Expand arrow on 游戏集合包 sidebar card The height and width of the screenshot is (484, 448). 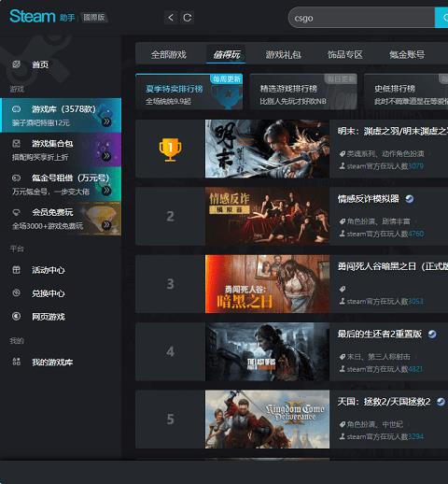106,156
